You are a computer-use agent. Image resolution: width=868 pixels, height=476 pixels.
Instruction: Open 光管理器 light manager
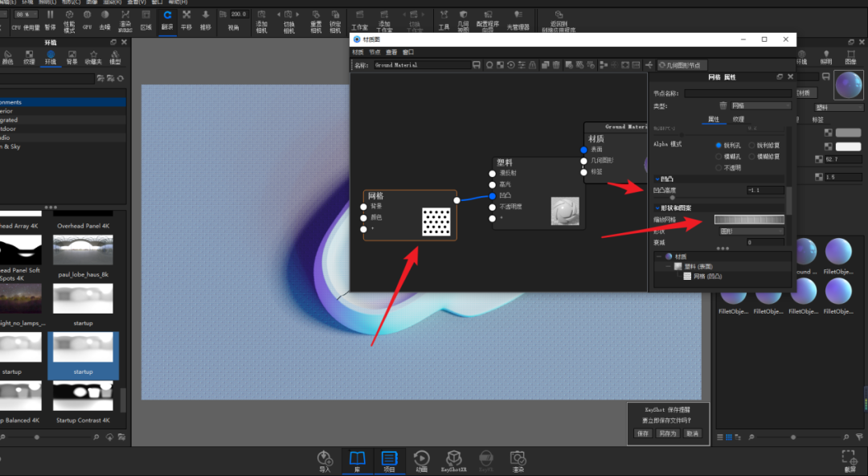[x=518, y=20]
